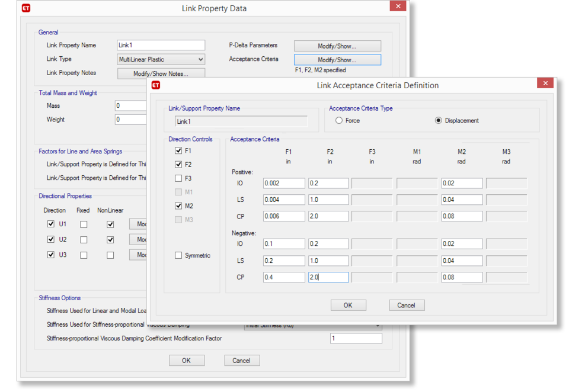Click Modify/Show for Acceptance Criteria
This screenshot has height=392, width=569.
coord(337,59)
